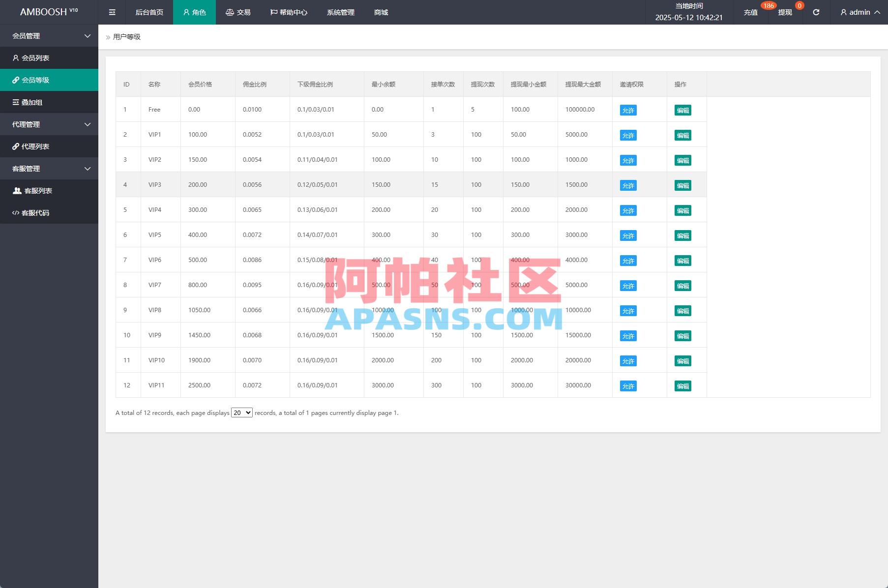Collapse the 会员管理 section chevron
888x588 pixels.
[88, 35]
